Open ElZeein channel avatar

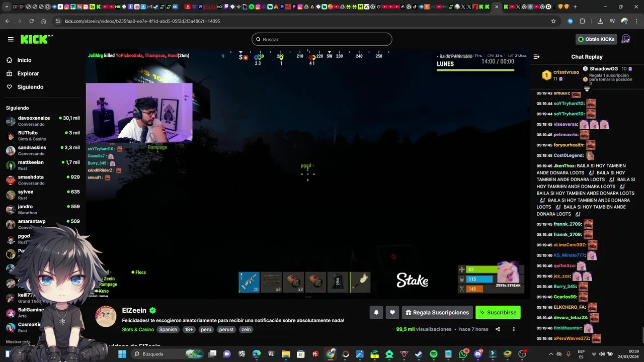(x=106, y=317)
